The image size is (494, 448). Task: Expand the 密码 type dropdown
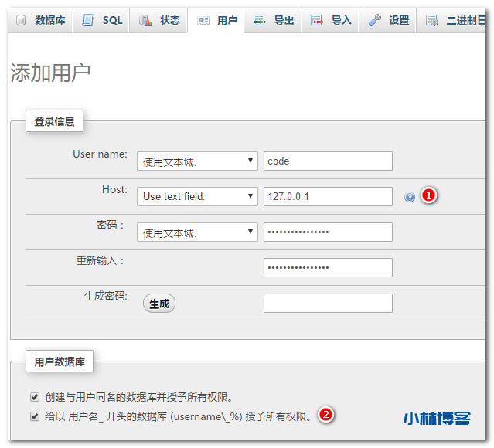point(197,232)
